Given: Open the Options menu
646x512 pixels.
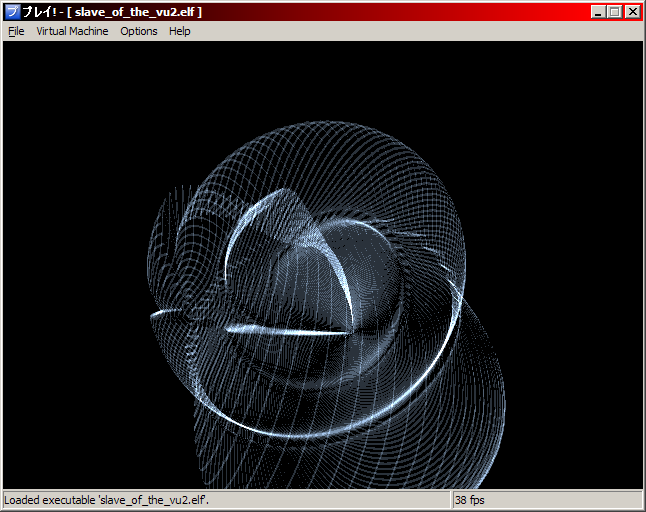Looking at the screenshot, I should [139, 31].
